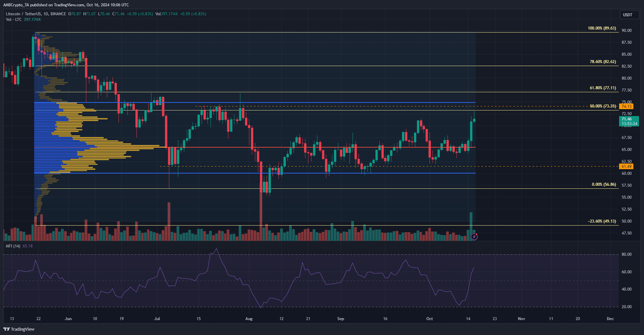Click the Jun label on the time axis

coord(68,319)
